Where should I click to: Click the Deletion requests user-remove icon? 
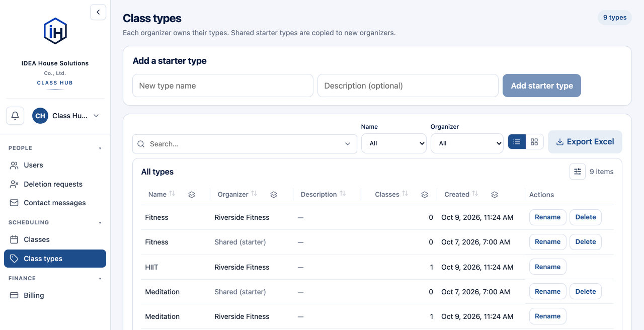click(14, 184)
